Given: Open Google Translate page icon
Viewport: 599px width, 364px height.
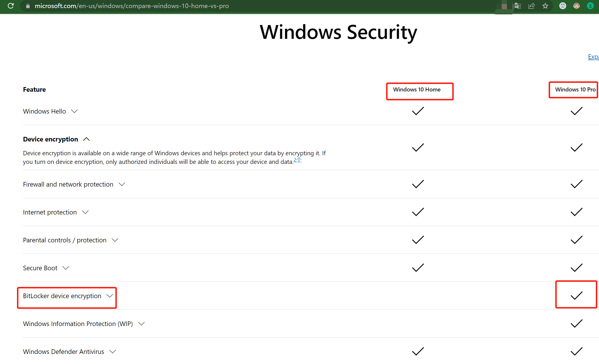Looking at the screenshot, I should coord(518,6).
